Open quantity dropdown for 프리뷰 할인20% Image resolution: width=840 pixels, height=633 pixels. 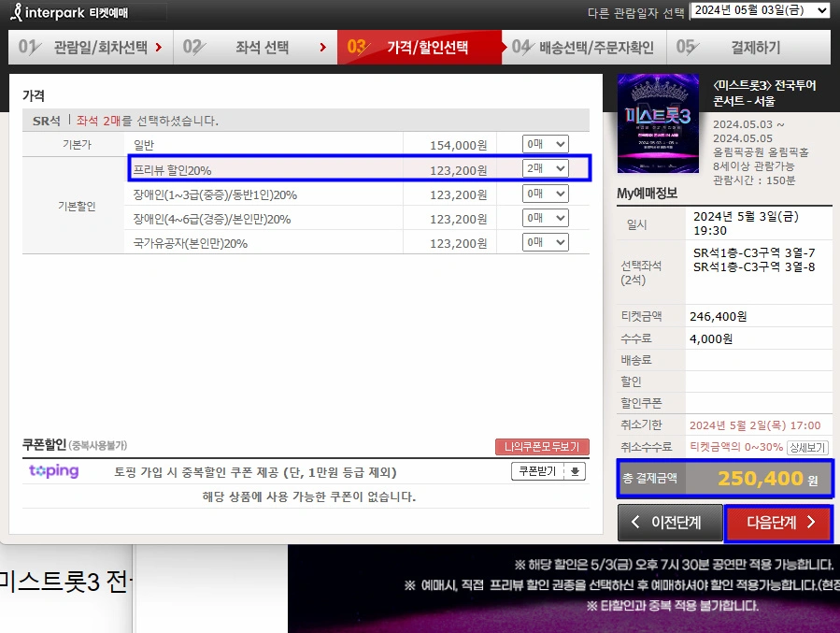pos(546,169)
